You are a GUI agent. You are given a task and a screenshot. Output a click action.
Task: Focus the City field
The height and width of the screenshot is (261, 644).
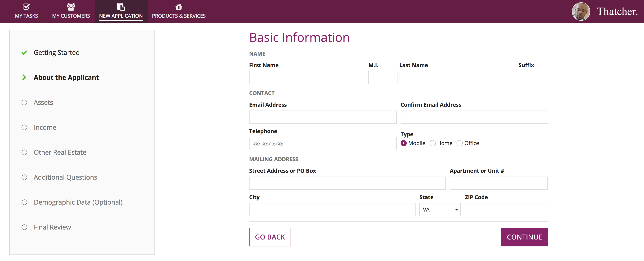(x=332, y=209)
